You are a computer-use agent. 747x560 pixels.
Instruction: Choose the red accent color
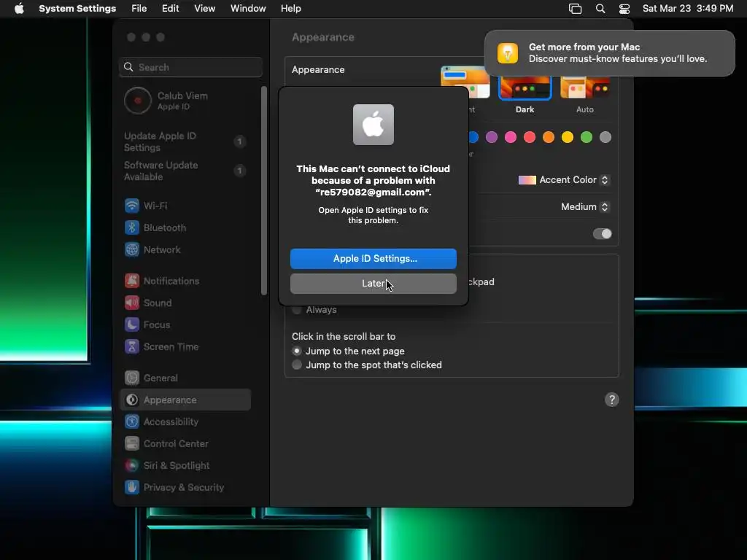coord(530,137)
